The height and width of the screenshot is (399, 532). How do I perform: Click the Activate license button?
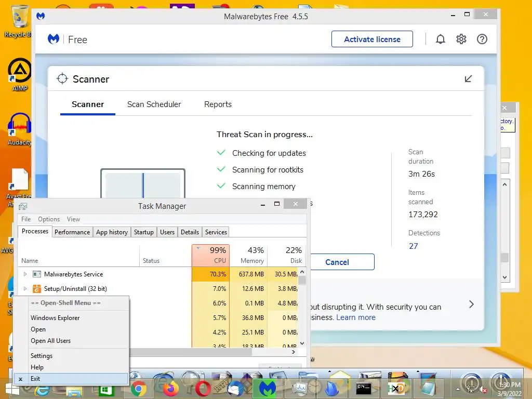pyautogui.click(x=372, y=39)
